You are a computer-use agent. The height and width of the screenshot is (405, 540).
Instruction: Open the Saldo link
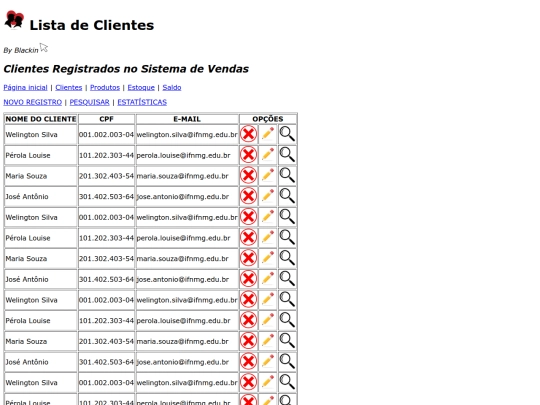(x=172, y=87)
